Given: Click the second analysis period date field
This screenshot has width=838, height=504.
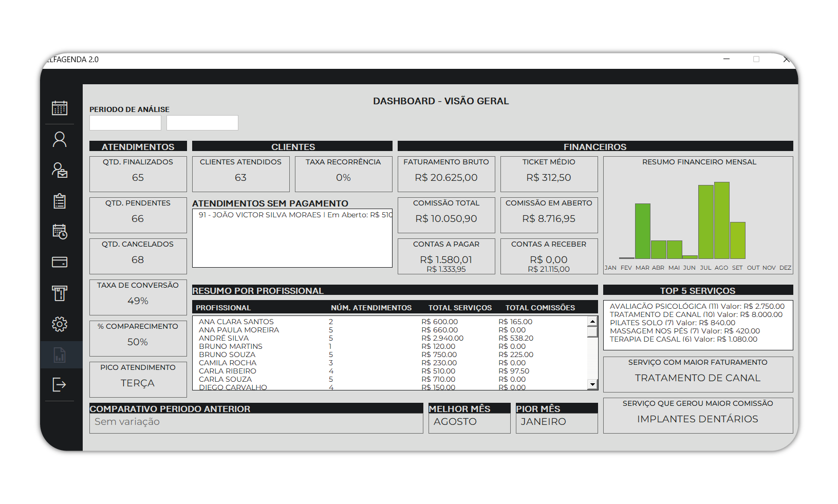Looking at the screenshot, I should click(202, 123).
